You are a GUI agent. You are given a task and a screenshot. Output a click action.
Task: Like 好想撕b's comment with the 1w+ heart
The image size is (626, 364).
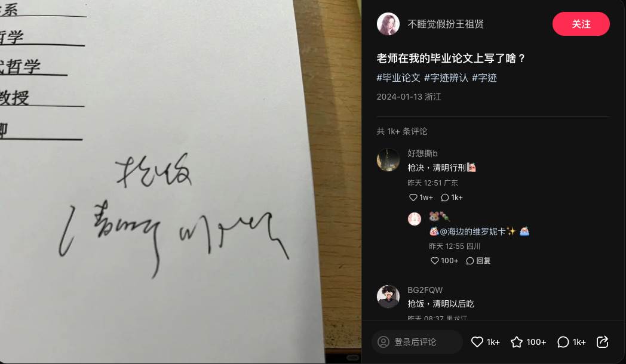[413, 198]
